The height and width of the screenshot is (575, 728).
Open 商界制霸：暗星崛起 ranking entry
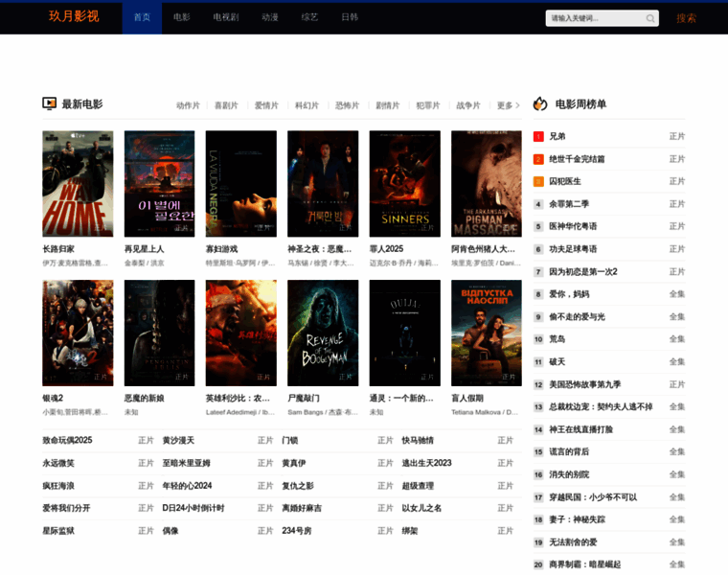coord(585,564)
